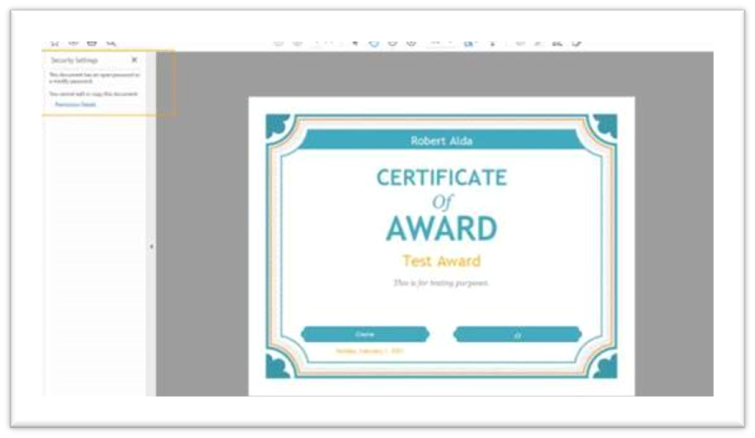
Task: Click the orange date text on certificate
Action: 370,351
